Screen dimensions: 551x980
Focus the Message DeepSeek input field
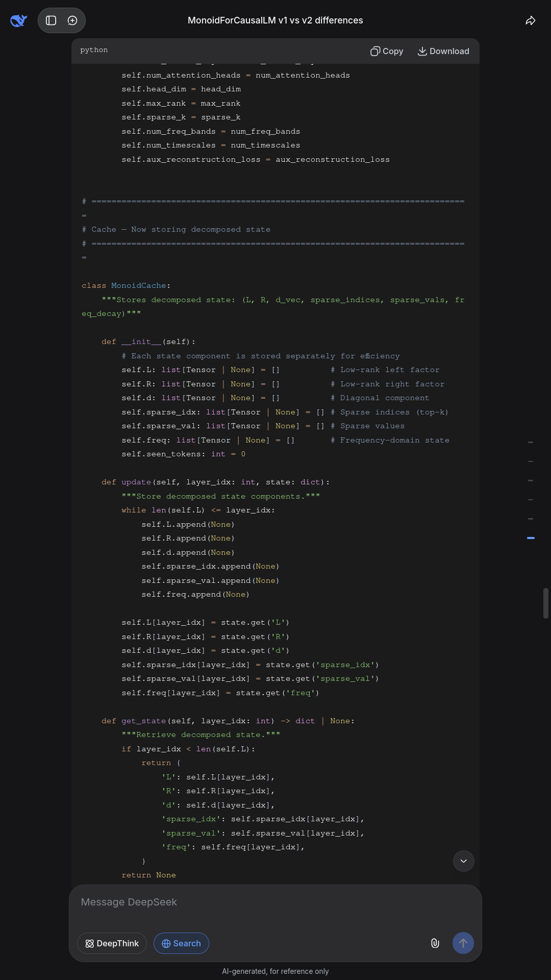tap(275, 902)
